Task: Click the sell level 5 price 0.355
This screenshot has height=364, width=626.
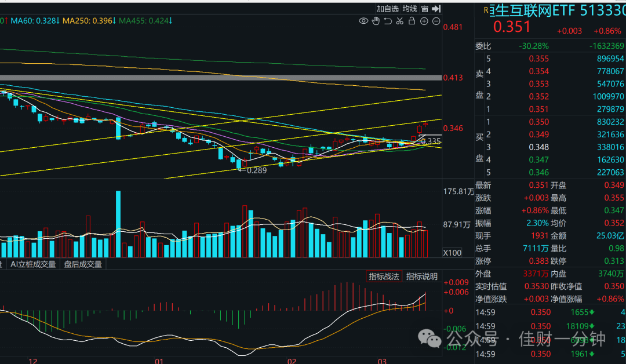Action: pyautogui.click(x=539, y=59)
